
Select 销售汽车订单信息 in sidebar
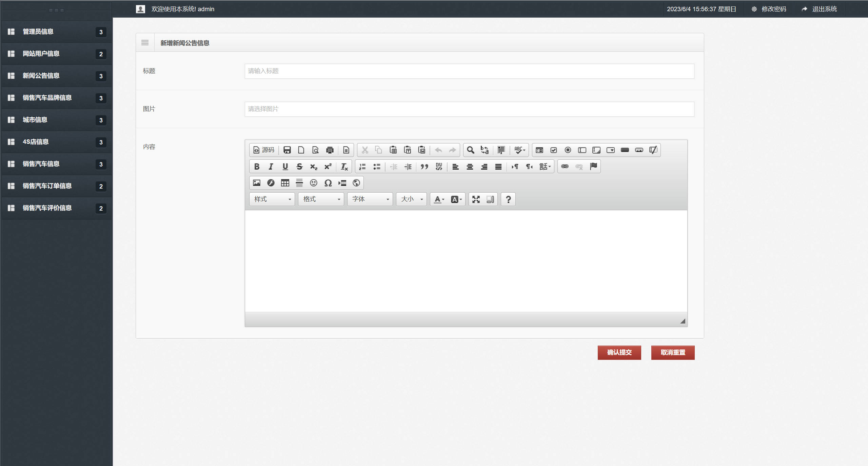(x=47, y=186)
